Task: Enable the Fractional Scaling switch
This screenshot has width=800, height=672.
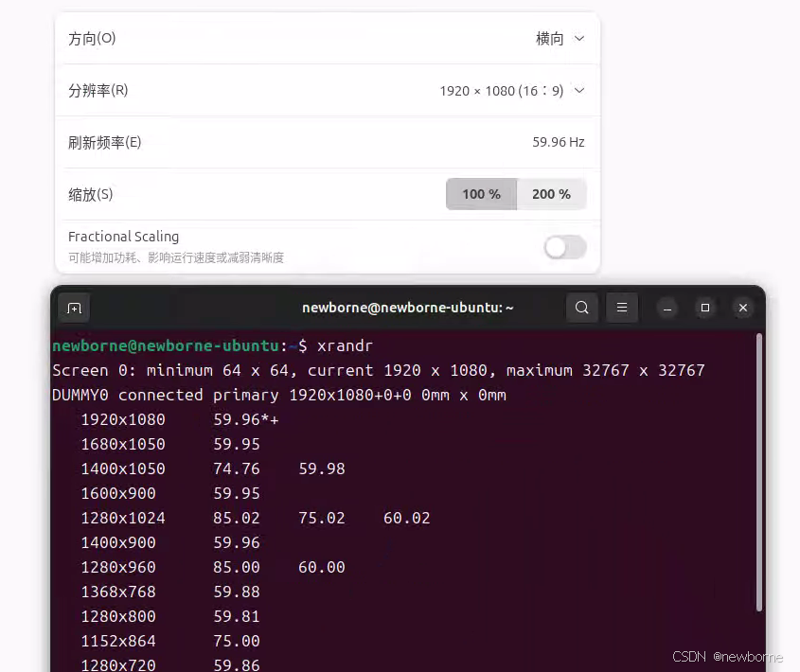Action: pos(565,247)
